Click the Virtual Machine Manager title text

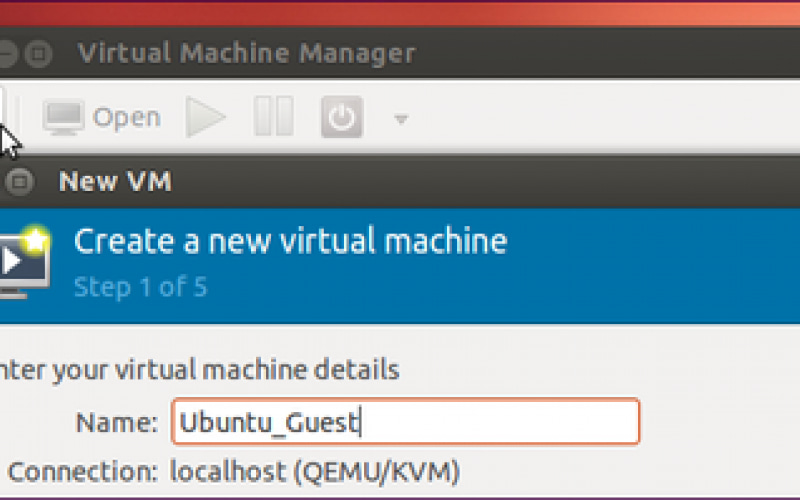point(247,53)
